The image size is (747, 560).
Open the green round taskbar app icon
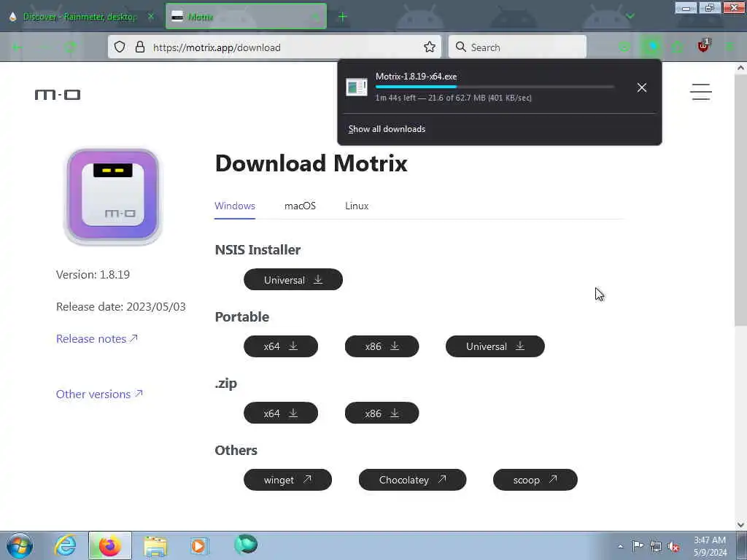click(246, 544)
